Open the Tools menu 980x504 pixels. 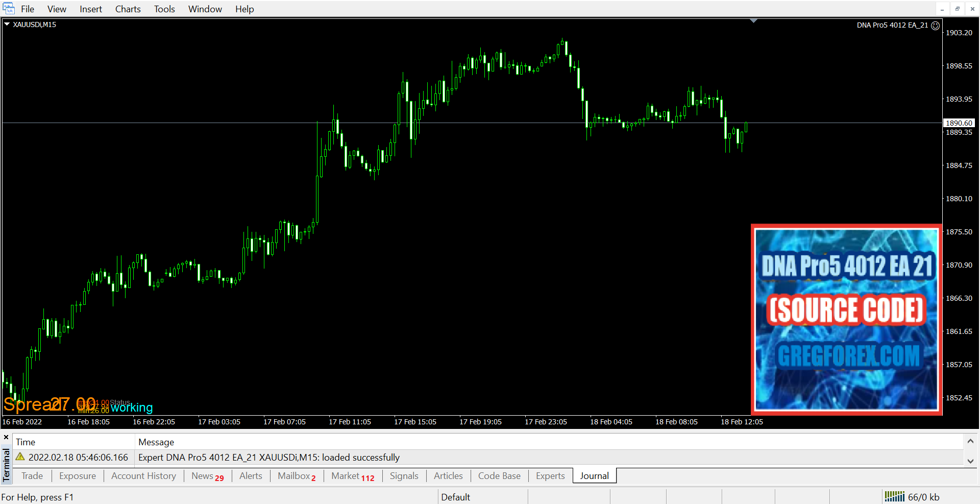[164, 9]
